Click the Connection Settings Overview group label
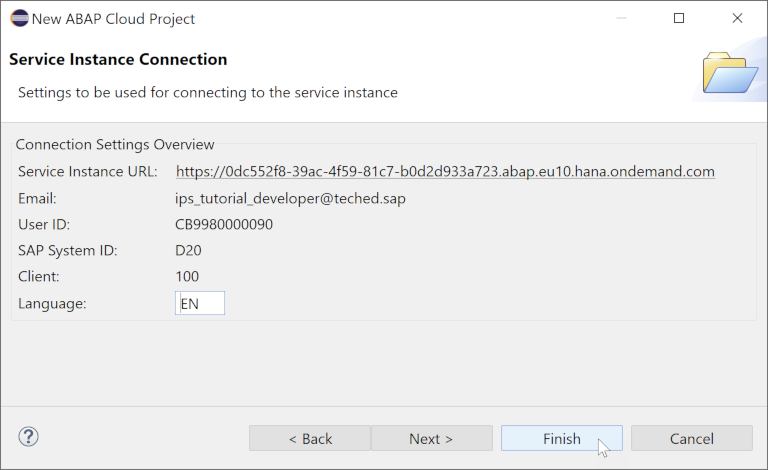Viewport: 768px width, 470px height. click(115, 144)
